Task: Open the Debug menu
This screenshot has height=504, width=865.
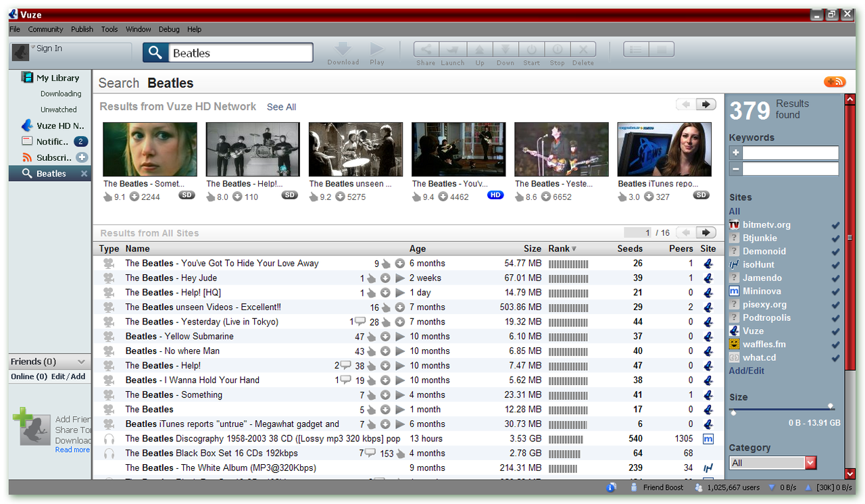Action: coord(170,29)
